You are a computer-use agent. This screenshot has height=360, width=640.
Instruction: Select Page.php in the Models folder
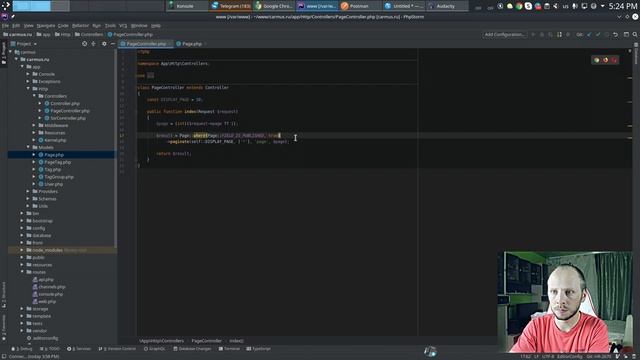coord(54,155)
